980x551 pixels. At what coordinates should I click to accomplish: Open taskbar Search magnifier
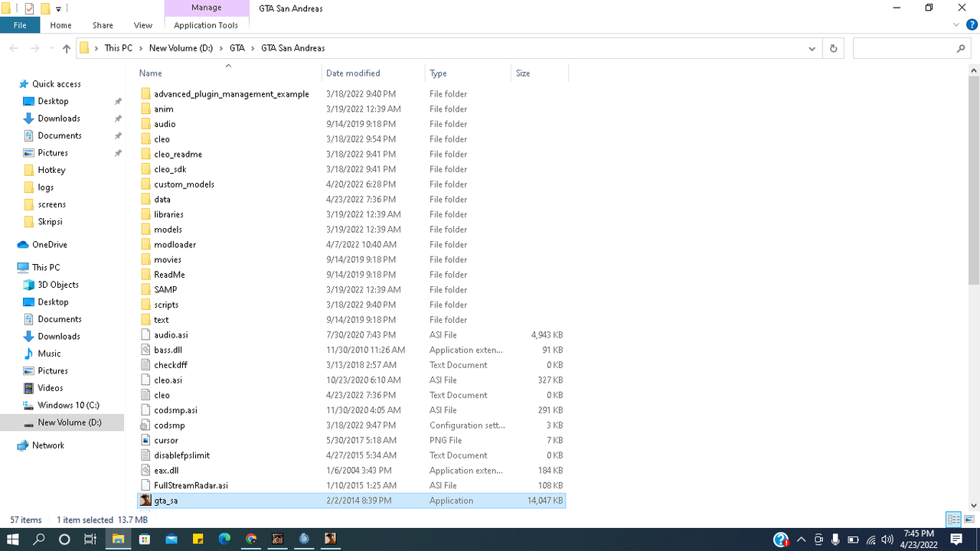click(x=39, y=540)
